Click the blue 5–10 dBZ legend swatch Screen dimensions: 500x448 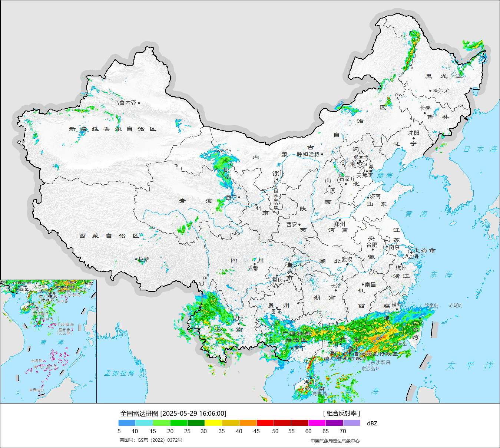click(x=127, y=423)
